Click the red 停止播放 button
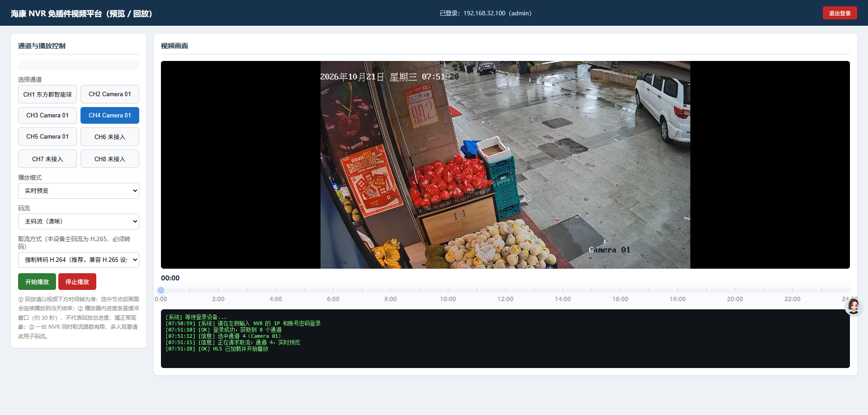Image resolution: width=868 pixels, height=415 pixels. [77, 282]
